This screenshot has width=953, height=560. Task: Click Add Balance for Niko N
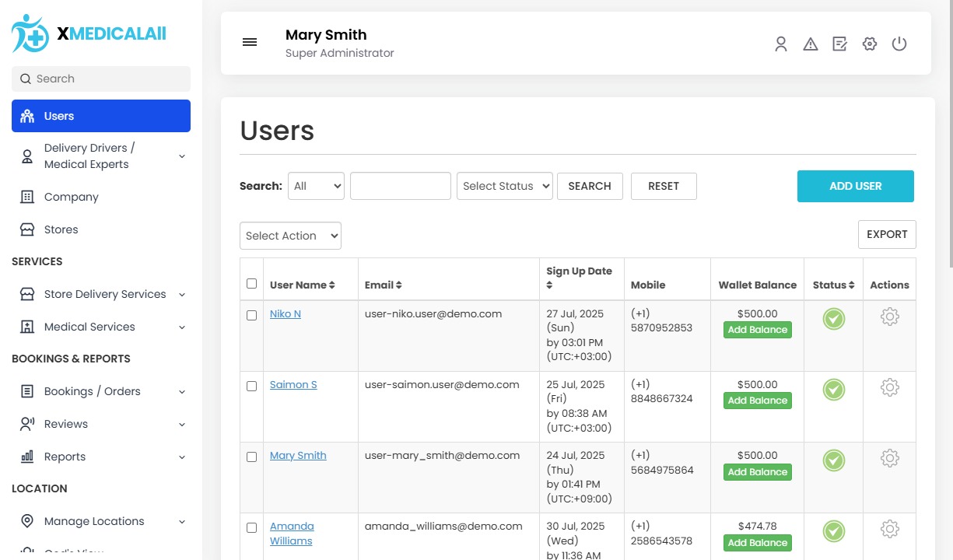[757, 330]
